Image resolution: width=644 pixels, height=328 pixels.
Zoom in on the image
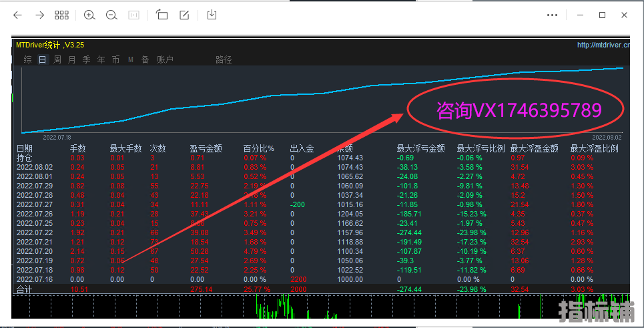tap(90, 15)
